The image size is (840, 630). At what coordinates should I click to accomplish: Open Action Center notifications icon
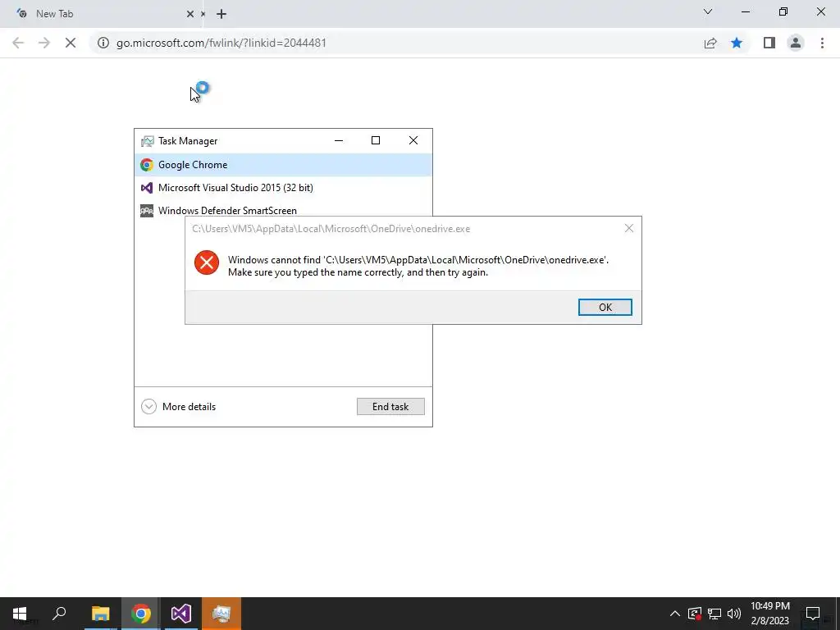813,614
